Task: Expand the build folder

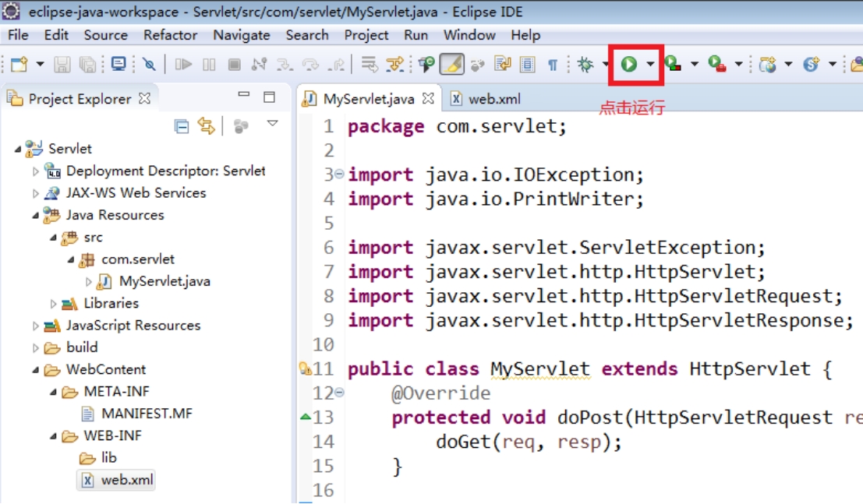Action: click(36, 347)
